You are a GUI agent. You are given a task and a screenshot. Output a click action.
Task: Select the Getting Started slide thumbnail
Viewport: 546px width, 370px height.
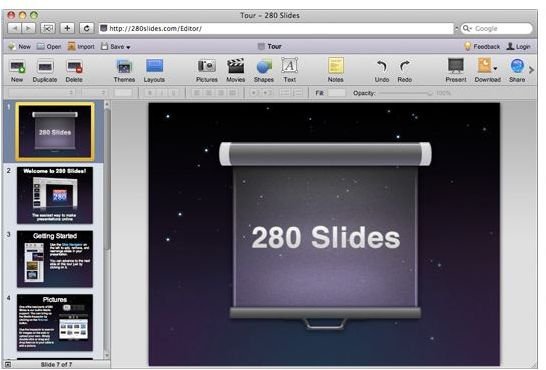point(55,259)
